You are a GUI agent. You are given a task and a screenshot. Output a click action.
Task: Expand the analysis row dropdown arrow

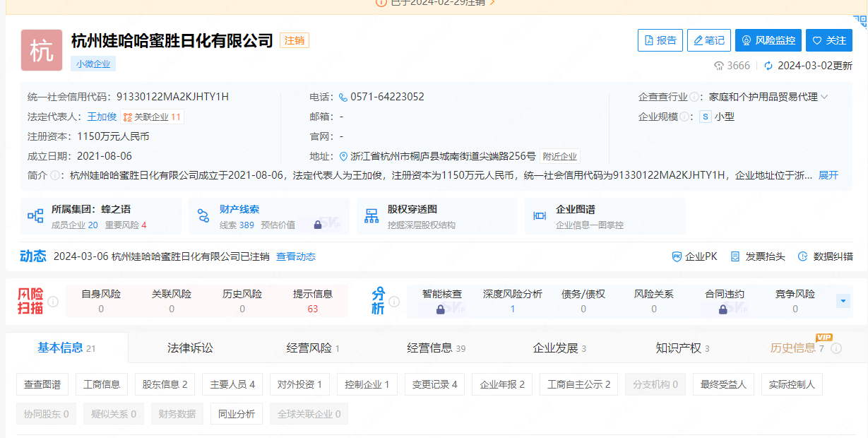tap(843, 301)
